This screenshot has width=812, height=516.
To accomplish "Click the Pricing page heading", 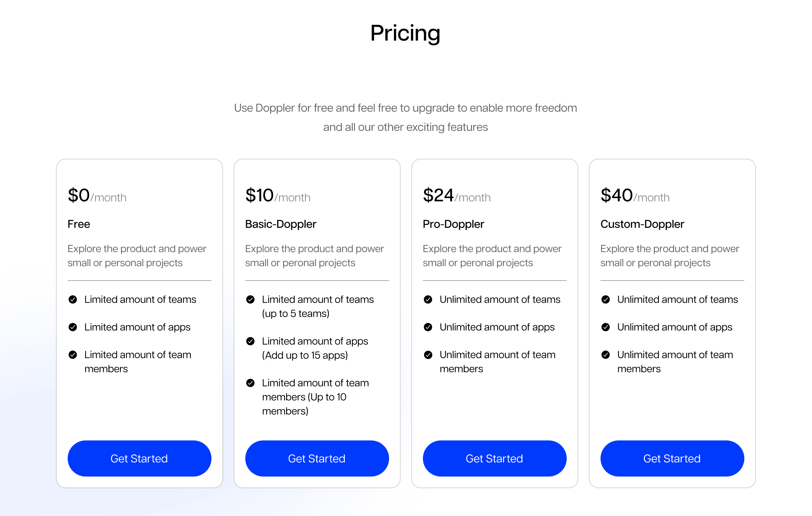I will (405, 33).
